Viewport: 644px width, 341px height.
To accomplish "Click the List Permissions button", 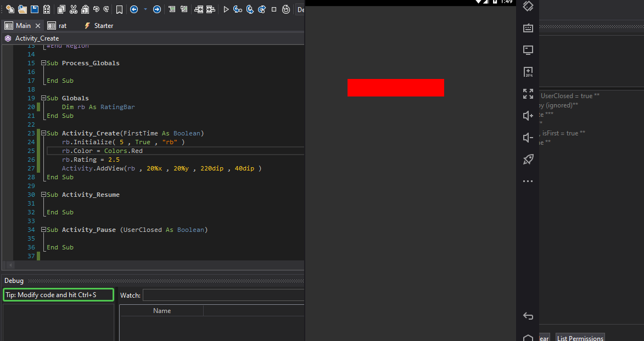I will pos(580,338).
